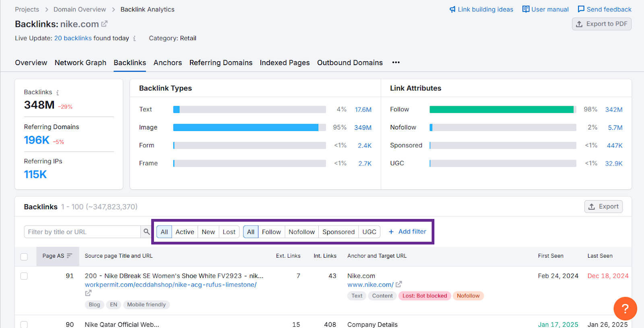Viewport: 644px width, 328px height.
Task: Click the Referring IPs 115K value
Action: point(35,174)
